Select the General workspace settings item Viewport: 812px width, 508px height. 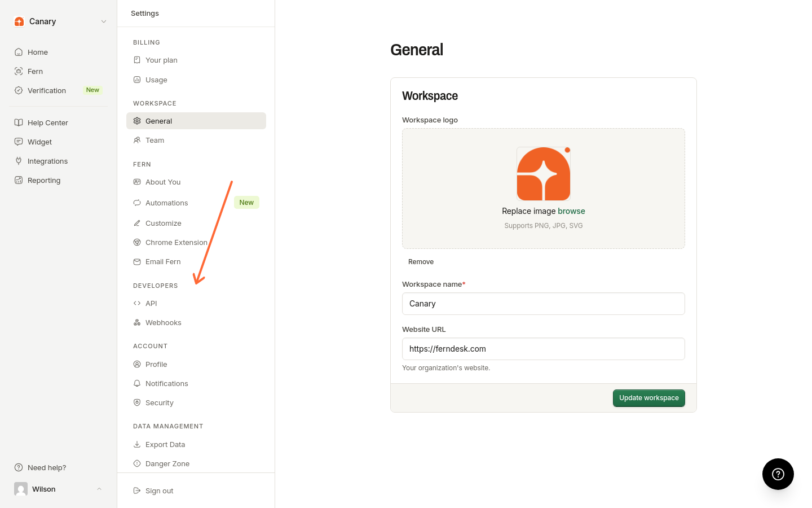click(196, 121)
